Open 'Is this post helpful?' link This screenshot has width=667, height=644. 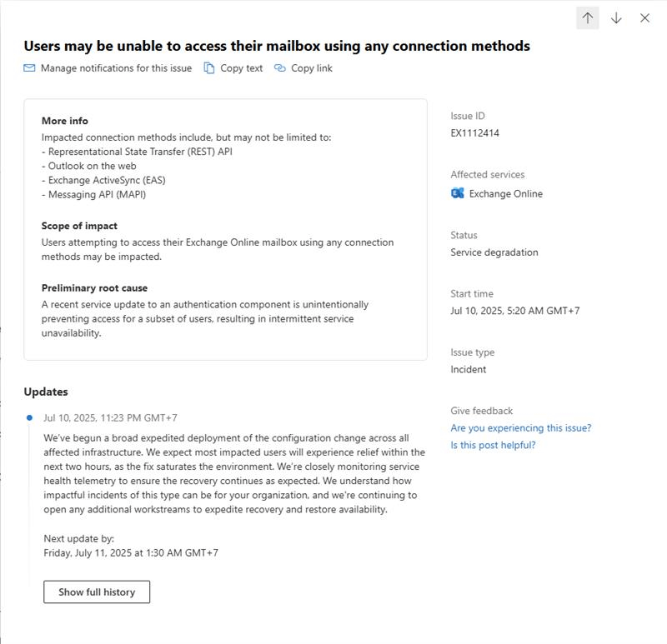493,445
